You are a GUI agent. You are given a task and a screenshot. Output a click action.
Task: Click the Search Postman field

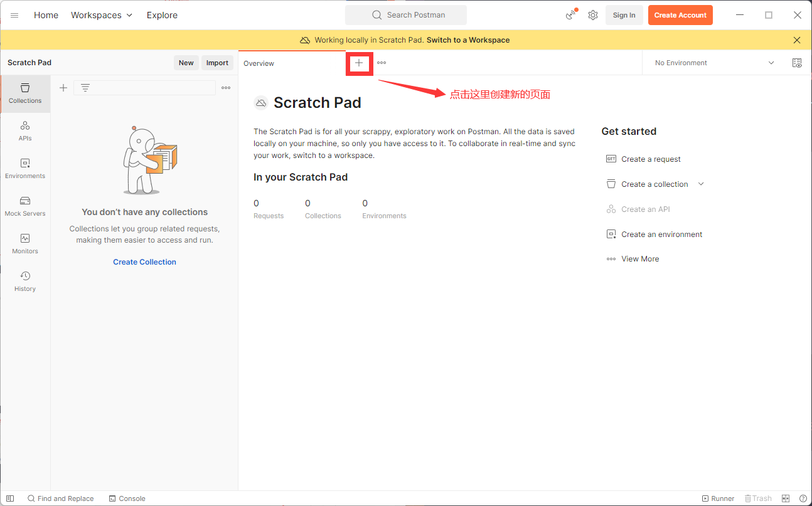tap(406, 15)
